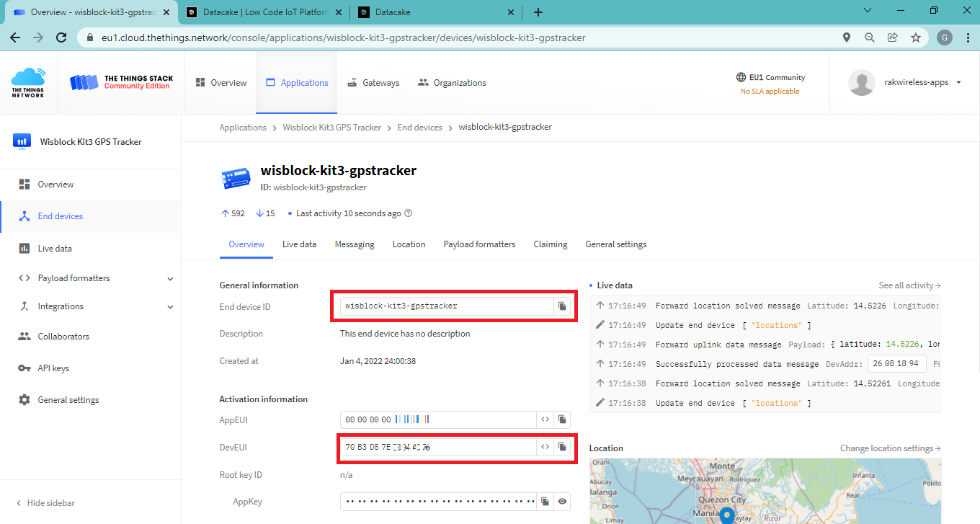Expand Integrations sidebar section

[x=170, y=306]
